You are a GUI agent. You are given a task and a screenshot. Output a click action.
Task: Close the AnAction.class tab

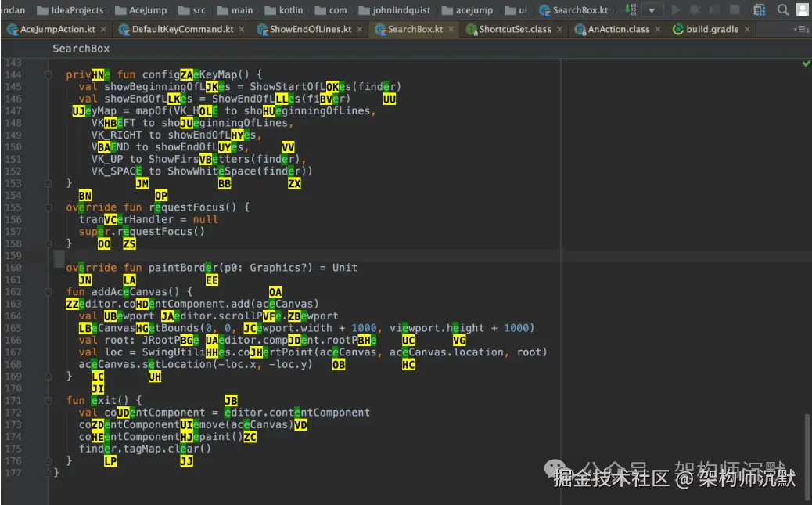click(x=658, y=30)
